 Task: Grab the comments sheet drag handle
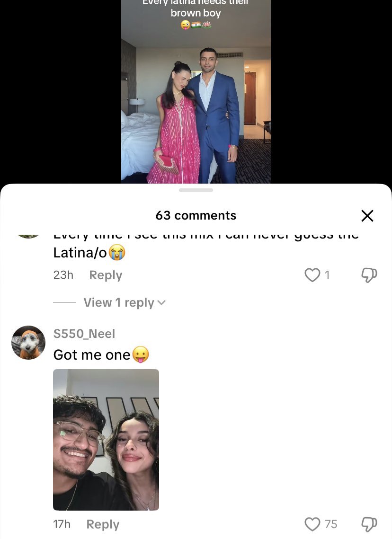coord(196,190)
